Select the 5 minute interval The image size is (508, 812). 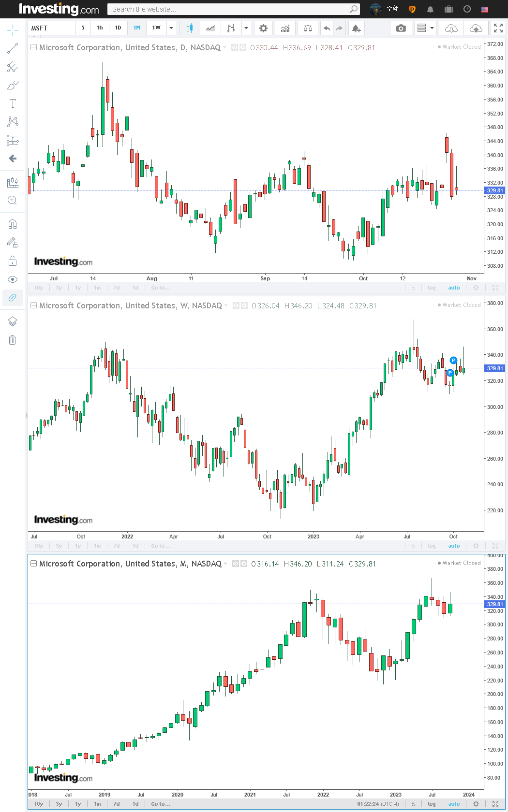coord(83,28)
